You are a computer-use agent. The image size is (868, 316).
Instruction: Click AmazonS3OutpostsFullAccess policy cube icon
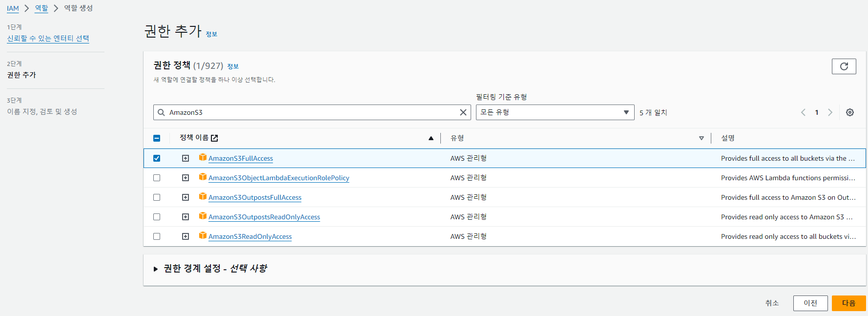pyautogui.click(x=203, y=196)
